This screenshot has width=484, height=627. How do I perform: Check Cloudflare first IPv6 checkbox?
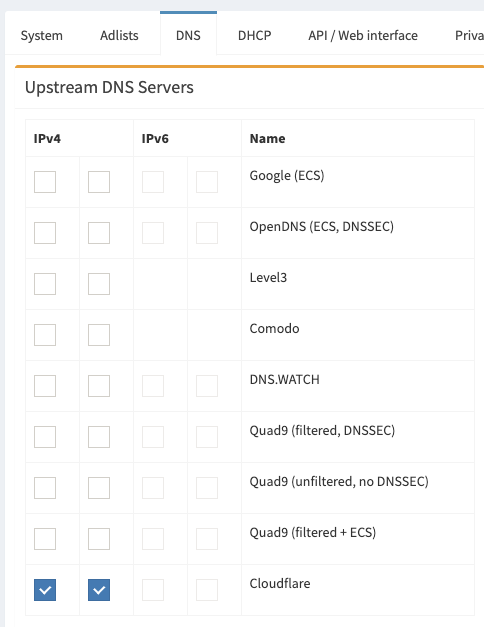pos(153,590)
